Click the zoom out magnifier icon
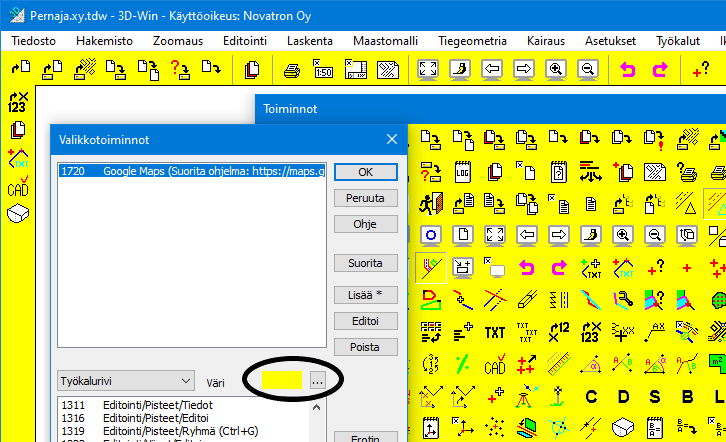This screenshot has height=442, width=726. (x=588, y=69)
